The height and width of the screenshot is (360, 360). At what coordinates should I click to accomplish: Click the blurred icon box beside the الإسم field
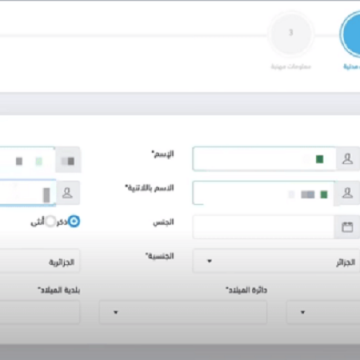(x=68, y=159)
